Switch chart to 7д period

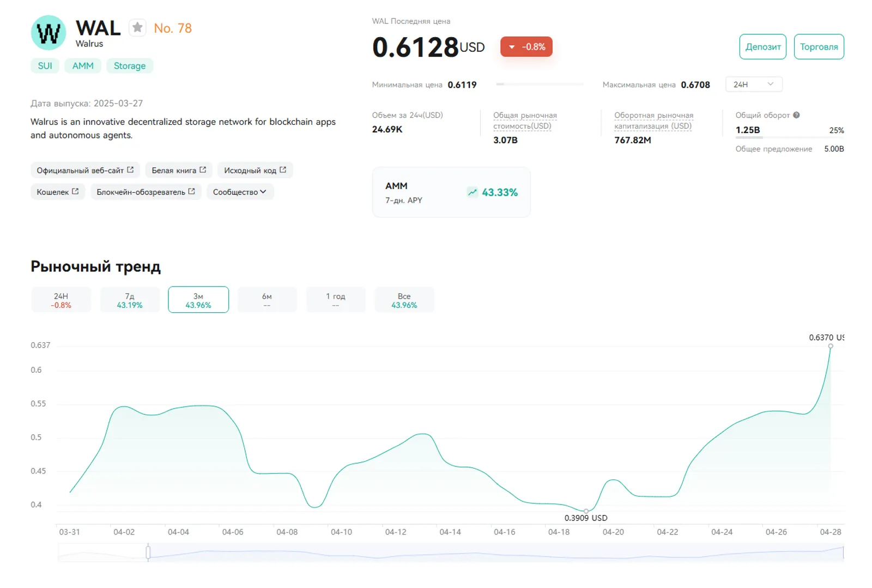coord(130,300)
